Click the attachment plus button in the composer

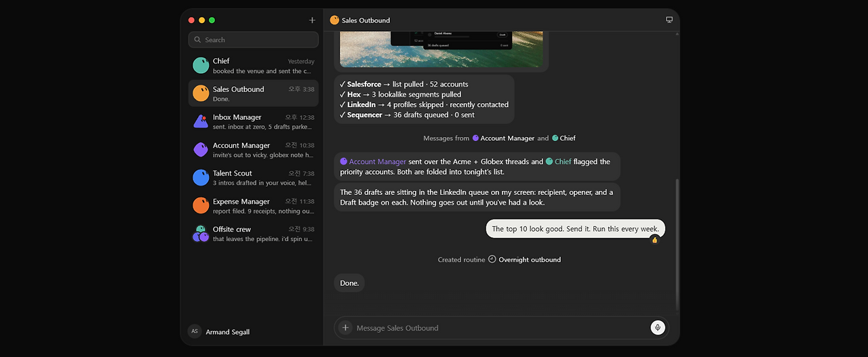pos(345,328)
